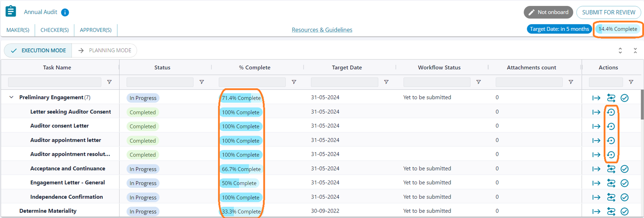Open the Resources & Guidelines link
The image size is (644, 218).
(322, 30)
